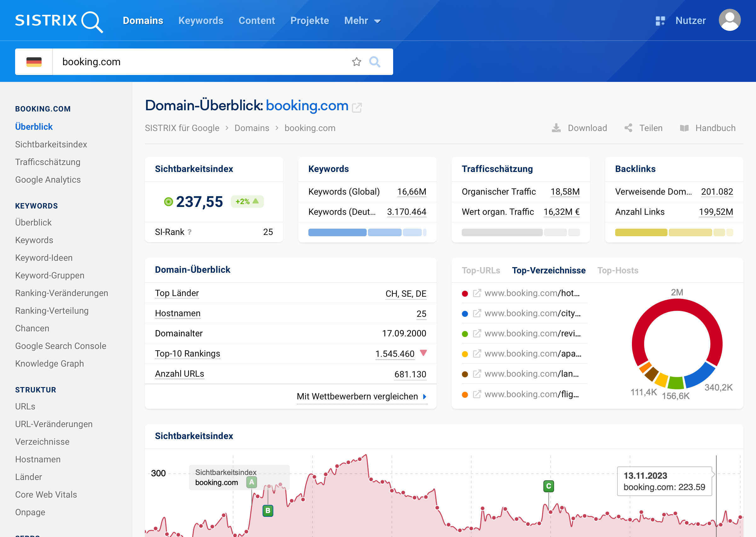756x537 pixels.
Task: Click the Google Search Console sidebar link
Action: (60, 346)
